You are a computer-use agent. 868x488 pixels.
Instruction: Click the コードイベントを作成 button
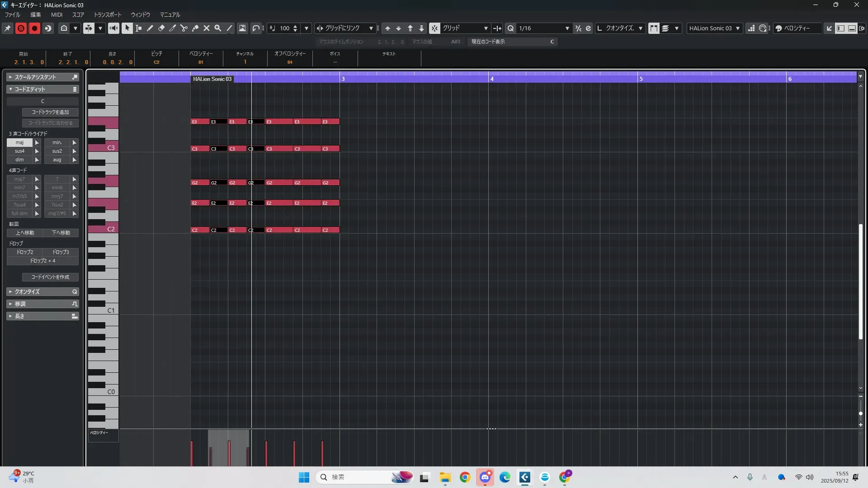tap(50, 277)
